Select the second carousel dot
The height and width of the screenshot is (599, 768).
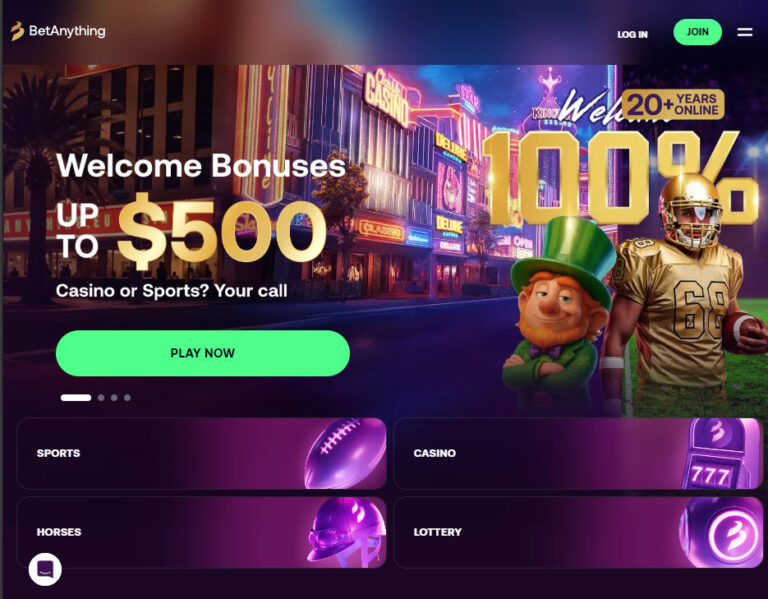[101, 398]
